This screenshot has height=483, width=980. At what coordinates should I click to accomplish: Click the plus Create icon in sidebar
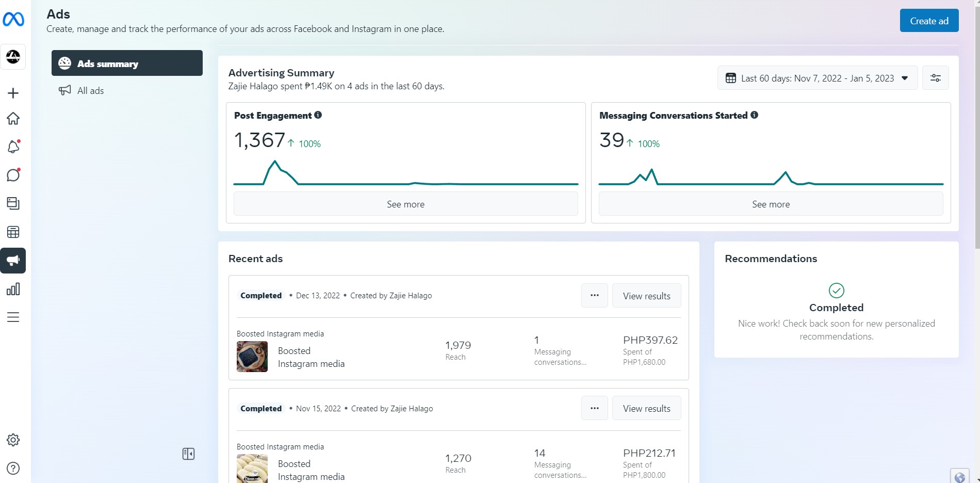13,93
